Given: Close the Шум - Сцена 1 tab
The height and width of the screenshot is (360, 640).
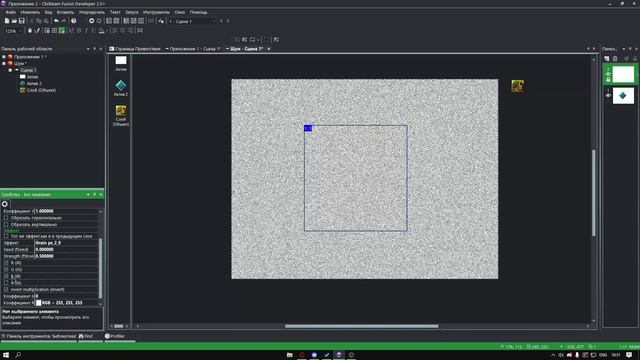Looking at the screenshot, I should click(269, 49).
